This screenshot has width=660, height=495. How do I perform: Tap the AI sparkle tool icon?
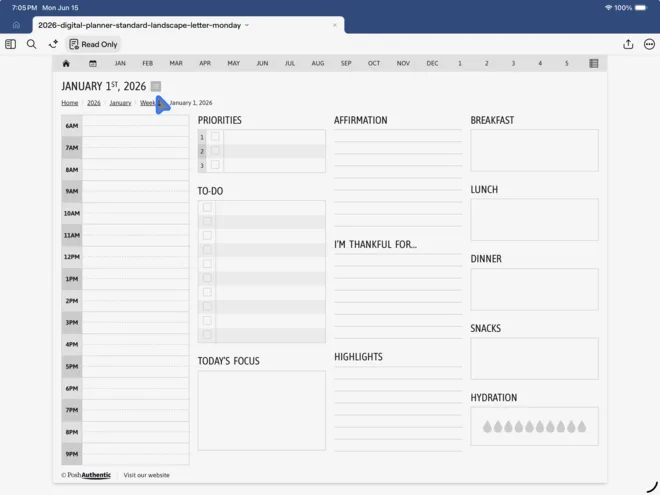(53, 44)
